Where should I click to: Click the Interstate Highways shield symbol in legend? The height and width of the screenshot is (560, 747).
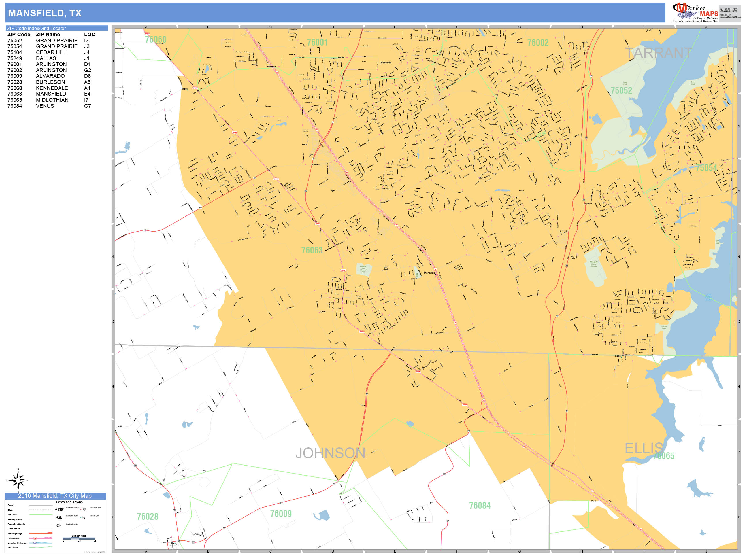[x=35, y=544]
